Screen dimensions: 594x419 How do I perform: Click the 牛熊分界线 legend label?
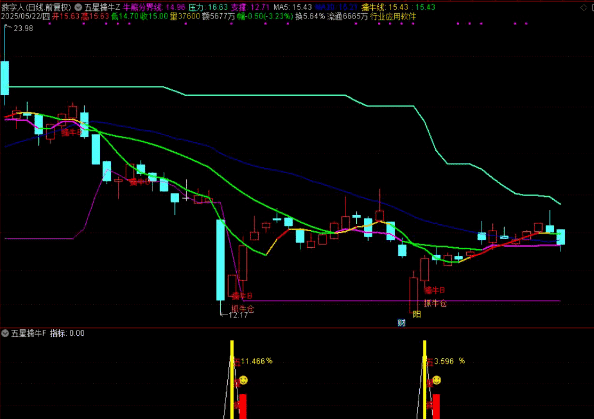142,7
